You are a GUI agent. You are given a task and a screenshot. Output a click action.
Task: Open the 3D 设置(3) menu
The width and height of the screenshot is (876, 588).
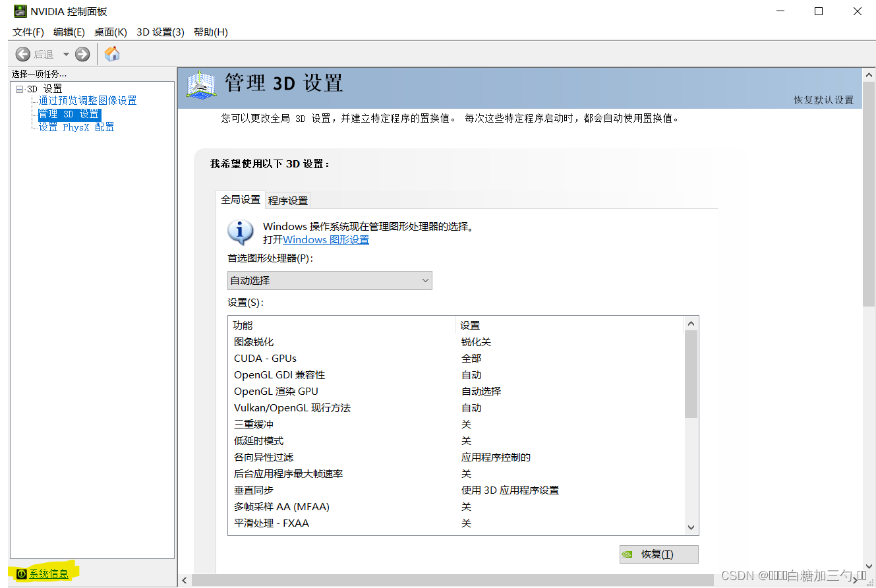tap(160, 32)
